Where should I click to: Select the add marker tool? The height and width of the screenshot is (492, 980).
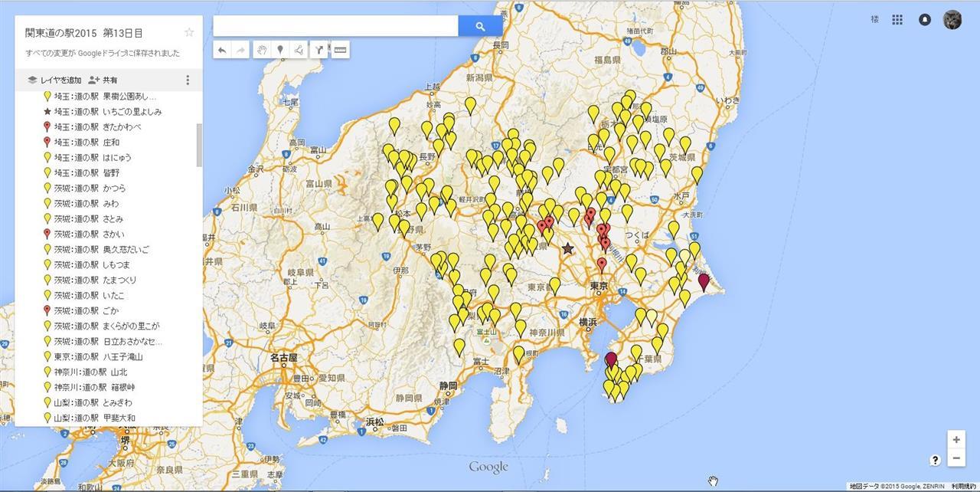(280, 50)
